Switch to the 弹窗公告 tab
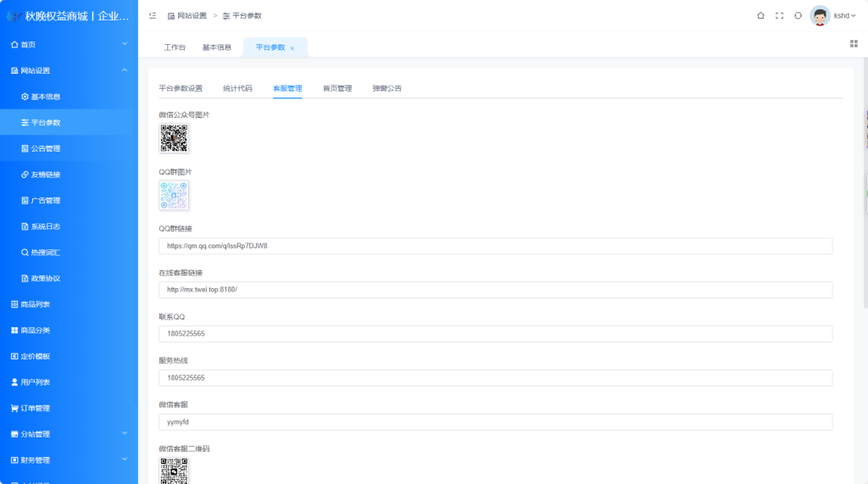The width and height of the screenshot is (868, 484). point(387,88)
